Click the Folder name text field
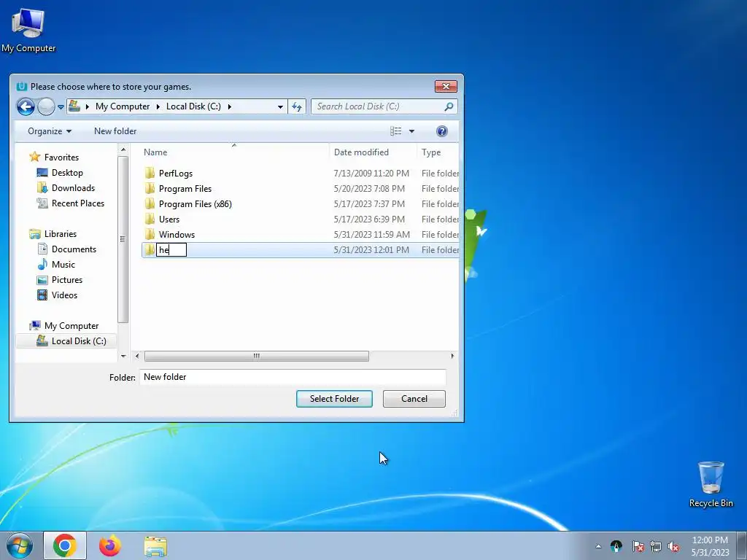 [x=293, y=377]
